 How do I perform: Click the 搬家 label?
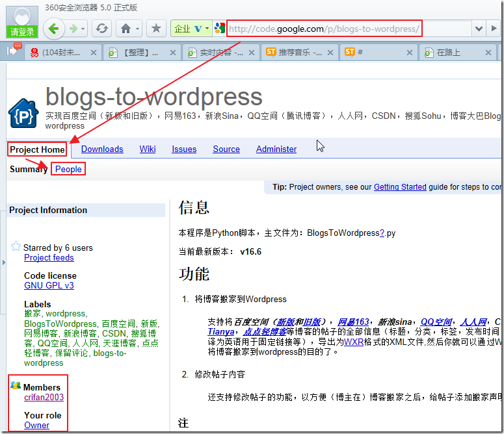[x=33, y=313]
